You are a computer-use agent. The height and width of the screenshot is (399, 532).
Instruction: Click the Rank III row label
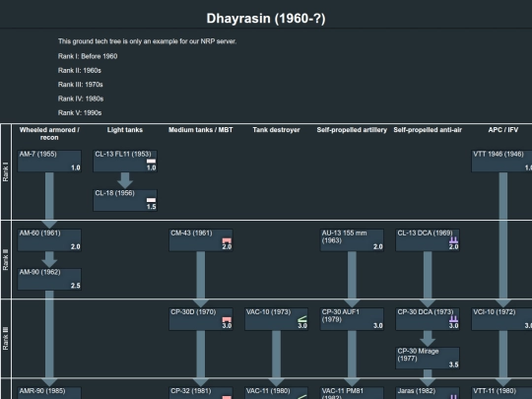coord(6,338)
